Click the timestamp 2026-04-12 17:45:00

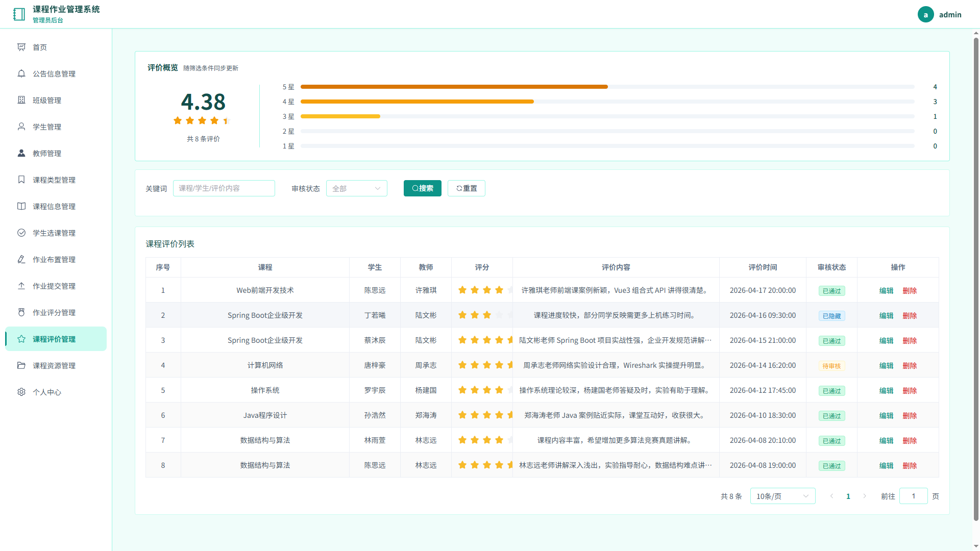763,390
